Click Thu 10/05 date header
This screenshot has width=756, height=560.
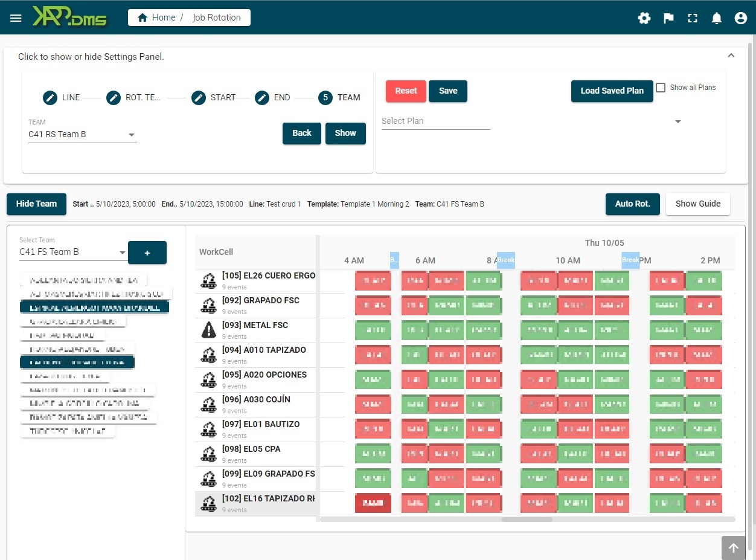pyautogui.click(x=604, y=243)
